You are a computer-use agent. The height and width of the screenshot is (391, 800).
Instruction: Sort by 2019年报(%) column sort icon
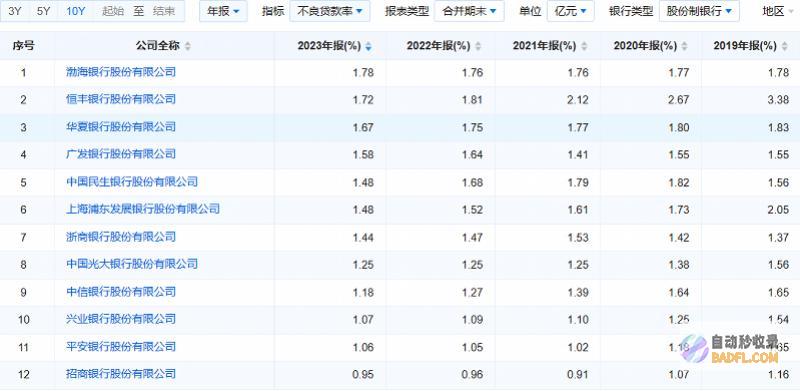785,46
